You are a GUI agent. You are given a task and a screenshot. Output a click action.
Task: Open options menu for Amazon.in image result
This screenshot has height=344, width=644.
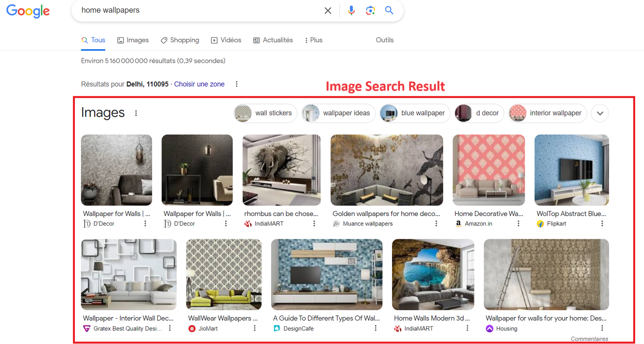tap(518, 224)
